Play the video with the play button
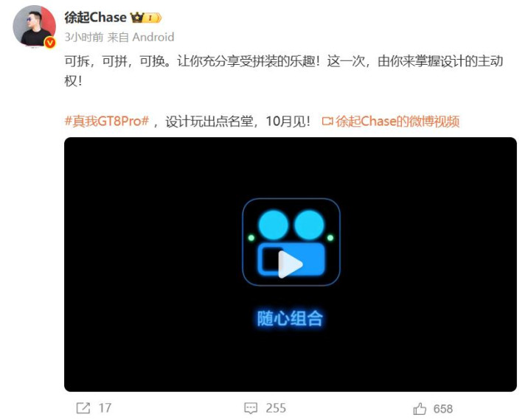 point(291,265)
